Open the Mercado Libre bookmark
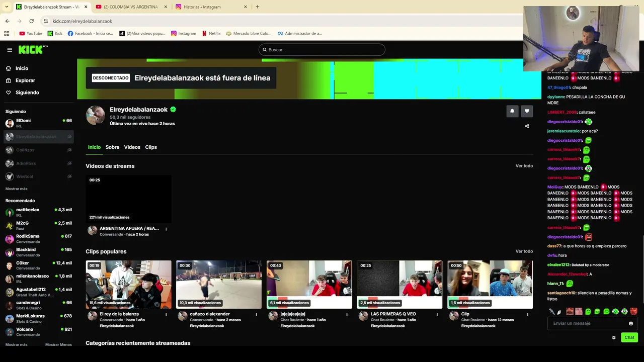The width and height of the screenshot is (644, 362). point(249,34)
